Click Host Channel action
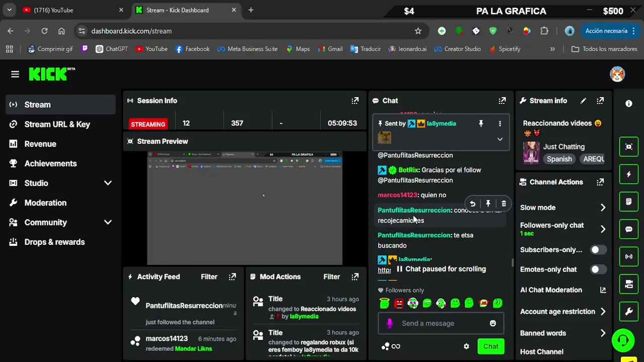The width and height of the screenshot is (644, 362). click(x=542, y=352)
